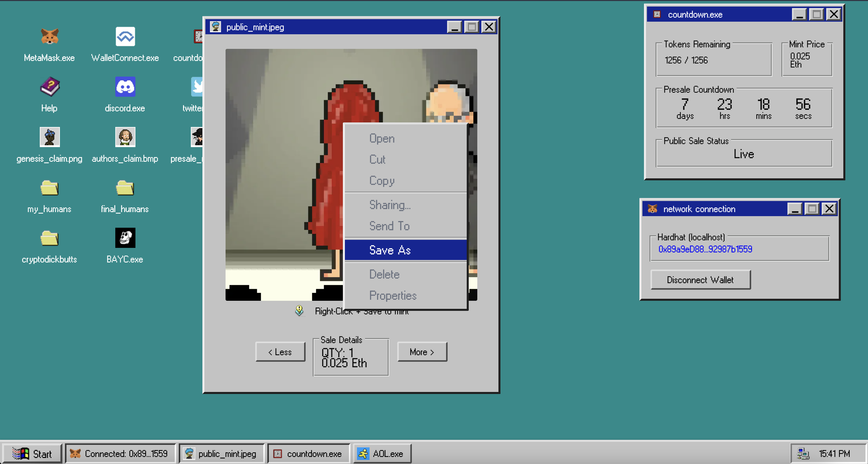This screenshot has width=868, height=464.
Task: Switch to AOL.exe in the taskbar
Action: [x=381, y=454]
